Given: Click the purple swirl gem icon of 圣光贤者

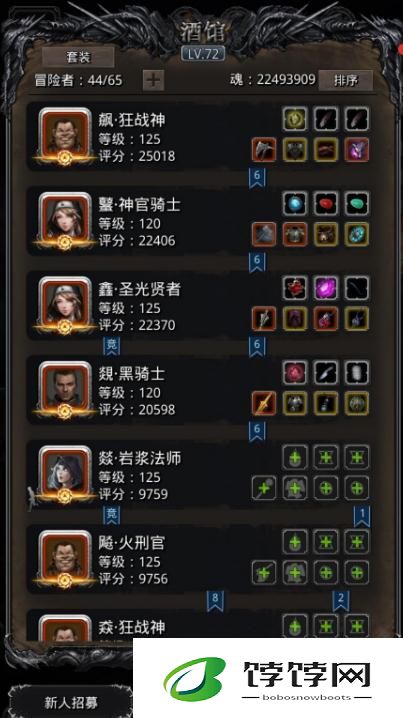Looking at the screenshot, I should click(326, 288).
